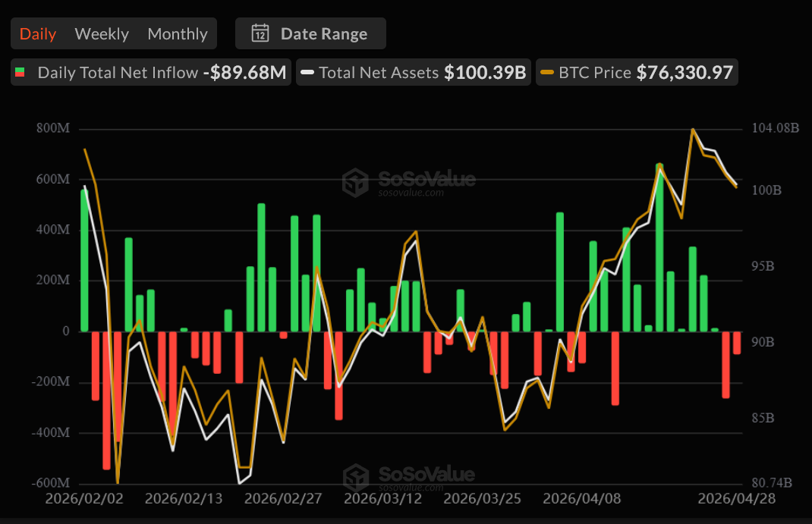Click the lower SoSoValue watermark cube logo

click(355, 478)
